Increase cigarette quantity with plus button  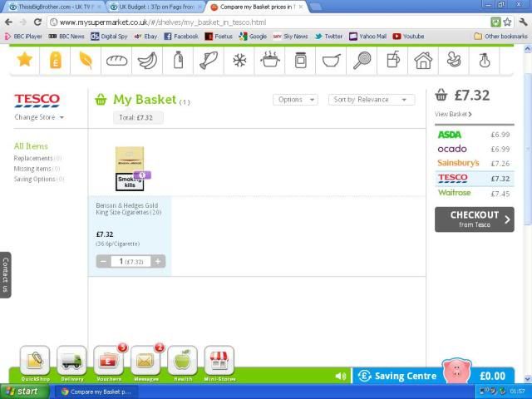[158, 261]
